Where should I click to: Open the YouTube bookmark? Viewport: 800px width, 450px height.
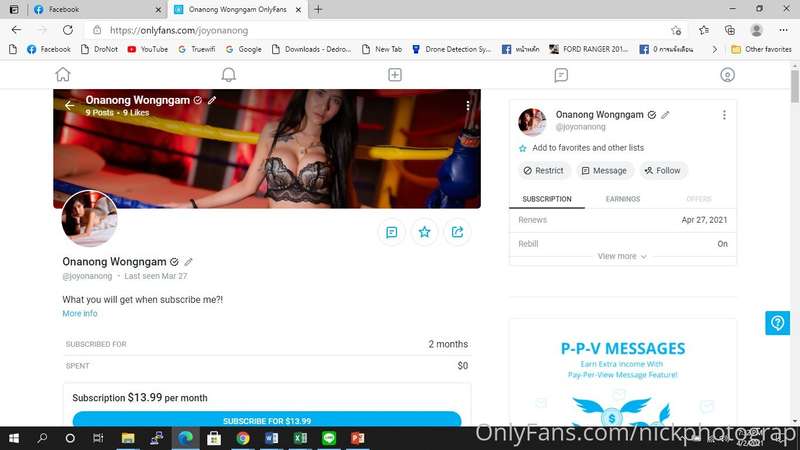click(x=147, y=49)
